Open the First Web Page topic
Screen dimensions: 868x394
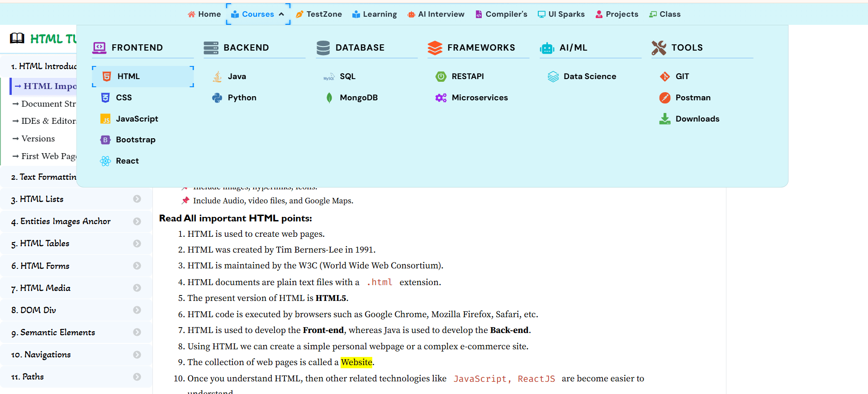pos(49,156)
